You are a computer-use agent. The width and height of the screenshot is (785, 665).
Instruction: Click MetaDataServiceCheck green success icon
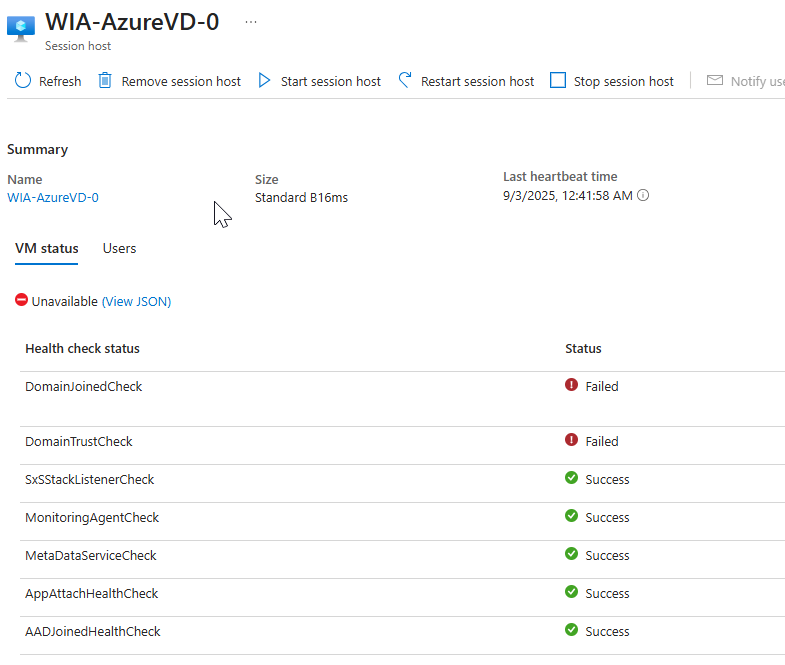click(x=571, y=554)
